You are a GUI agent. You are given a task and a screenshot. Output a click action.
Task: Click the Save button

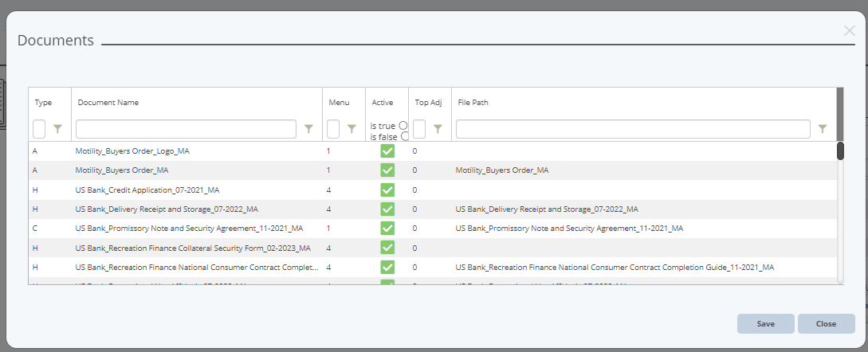point(765,323)
